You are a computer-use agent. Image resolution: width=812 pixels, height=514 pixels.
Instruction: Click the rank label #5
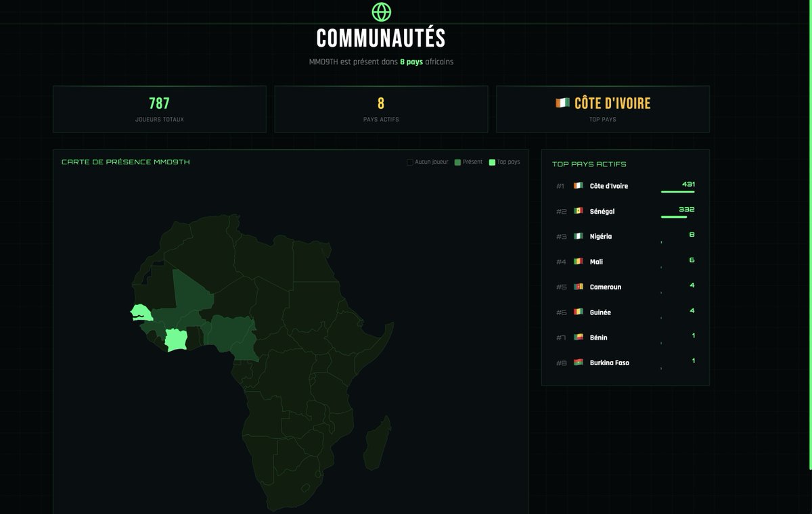click(x=560, y=287)
